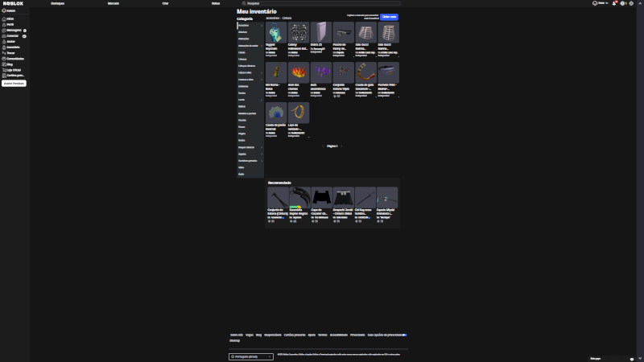The width and height of the screenshot is (644, 362).
Task: Click the blue Obter mais button
Action: click(x=390, y=16)
